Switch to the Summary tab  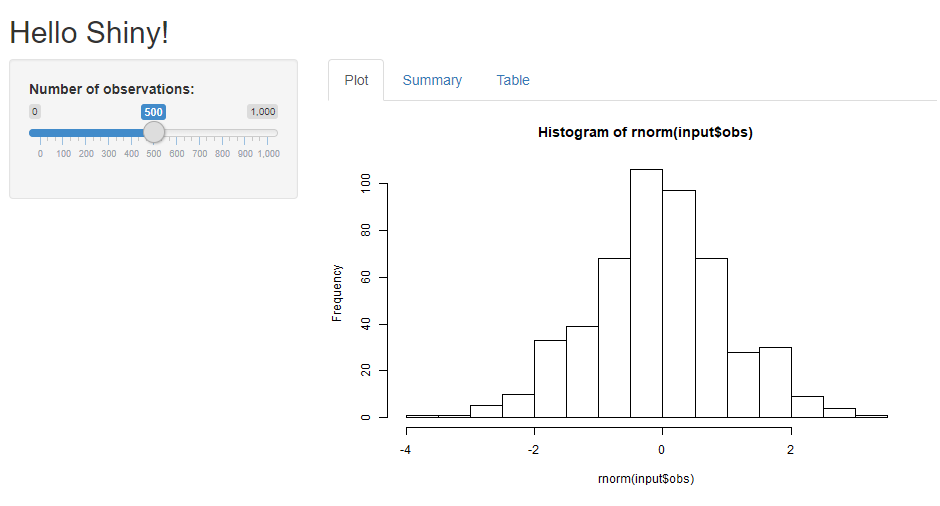432,80
